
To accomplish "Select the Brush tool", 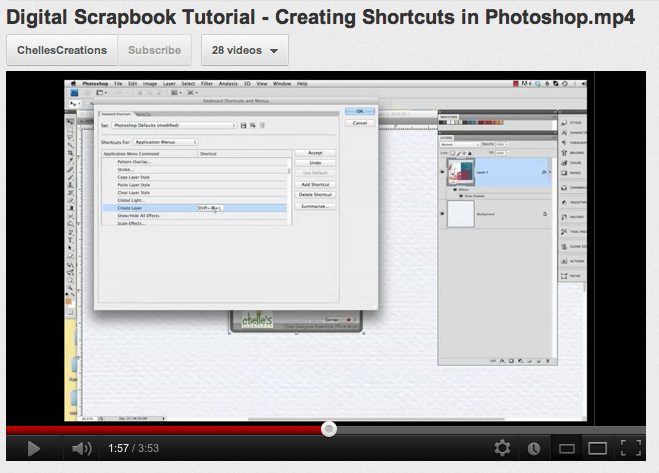I will [x=70, y=177].
